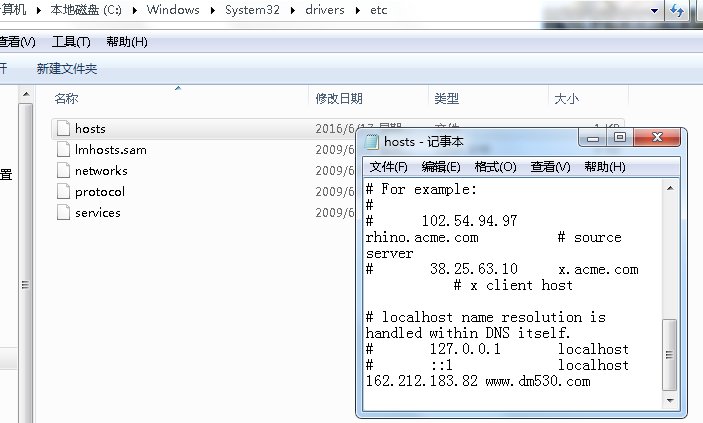Click Notepad scrollbar down arrow
This screenshot has width=703, height=423.
[x=669, y=401]
